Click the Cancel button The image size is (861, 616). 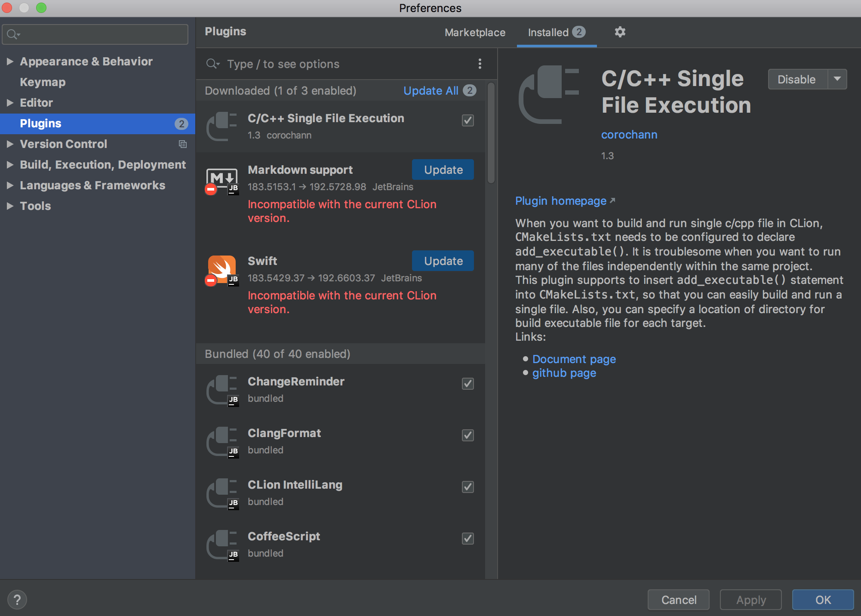click(679, 600)
